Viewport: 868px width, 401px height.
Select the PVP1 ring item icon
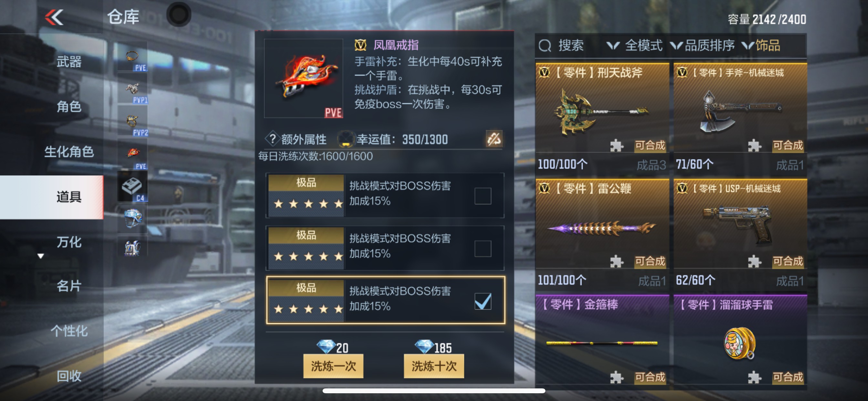(132, 89)
